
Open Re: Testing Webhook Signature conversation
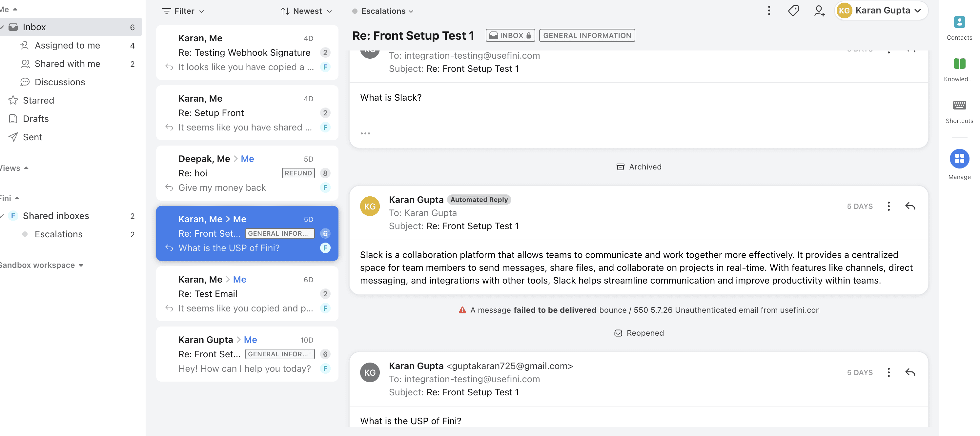[247, 52]
